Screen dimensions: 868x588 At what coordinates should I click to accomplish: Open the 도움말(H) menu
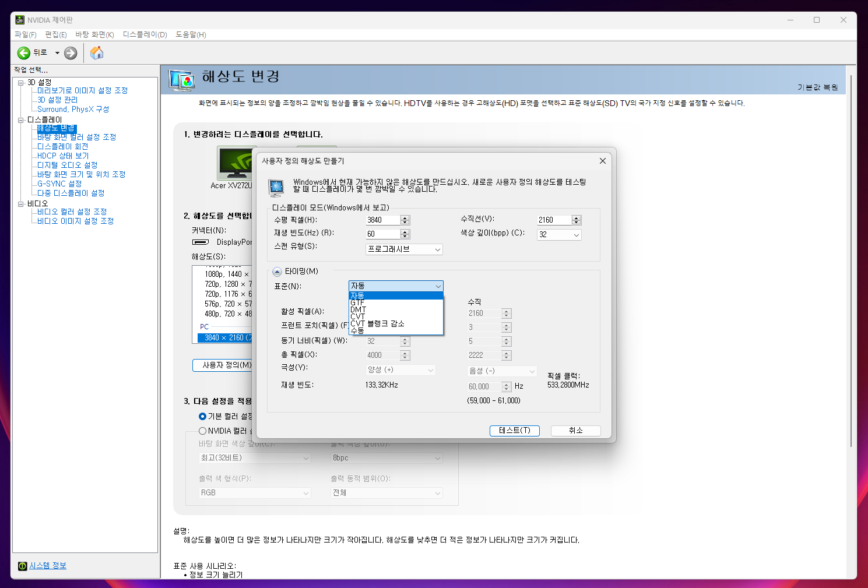[191, 35]
